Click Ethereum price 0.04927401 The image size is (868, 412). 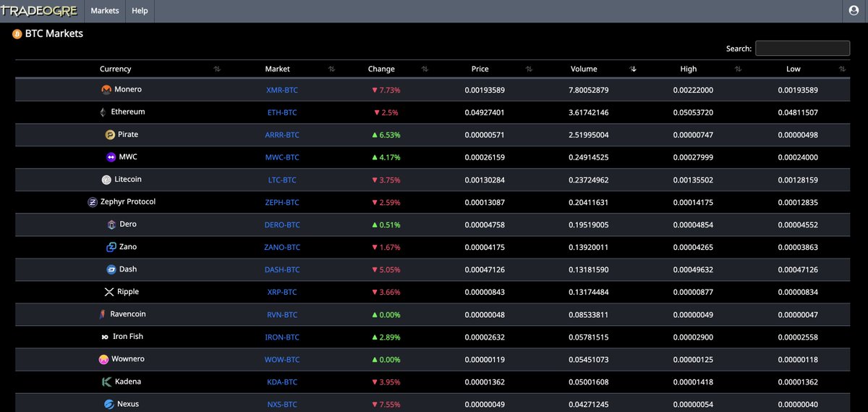tap(485, 113)
